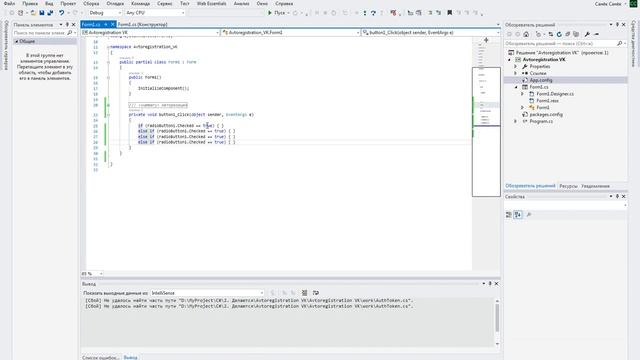Click the split editor plus icon above scrollbar
Image resolution: width=640 pixels, height=360 pixels.
pyautogui.click(x=486, y=40)
